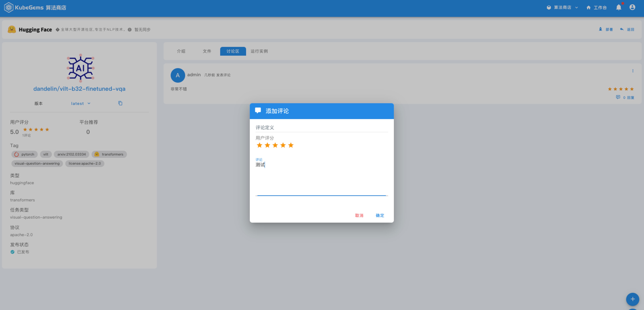
Task: Click the reply bubble icon on comment
Action: 618,97
